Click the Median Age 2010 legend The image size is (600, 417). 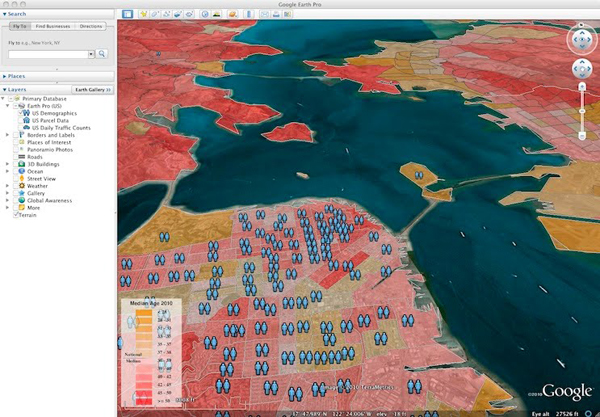(x=151, y=352)
